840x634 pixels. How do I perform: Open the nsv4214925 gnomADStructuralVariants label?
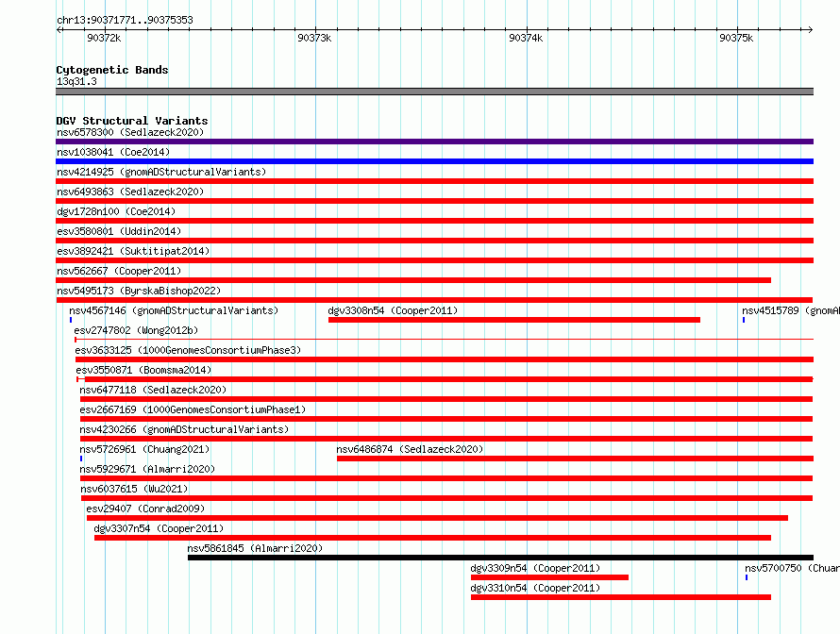click(161, 172)
